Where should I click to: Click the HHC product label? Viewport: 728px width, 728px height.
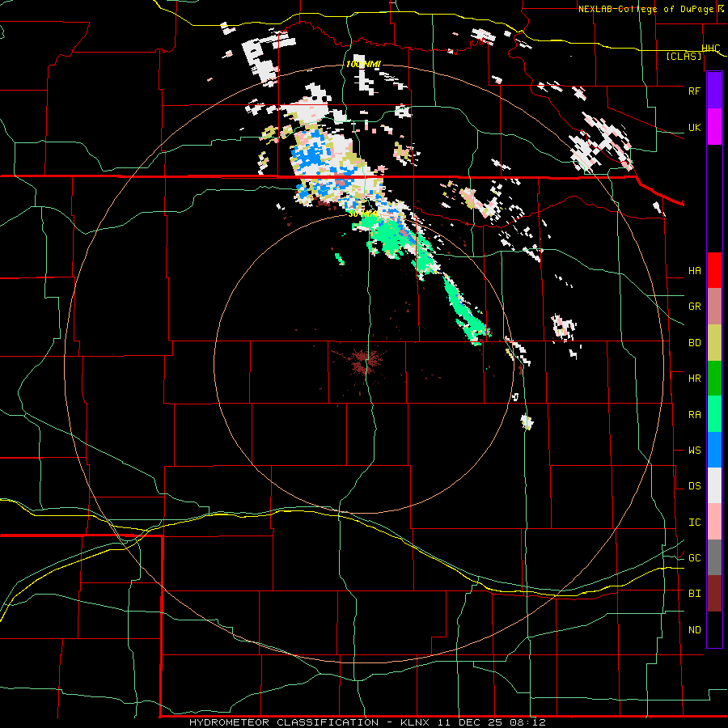[x=711, y=49]
